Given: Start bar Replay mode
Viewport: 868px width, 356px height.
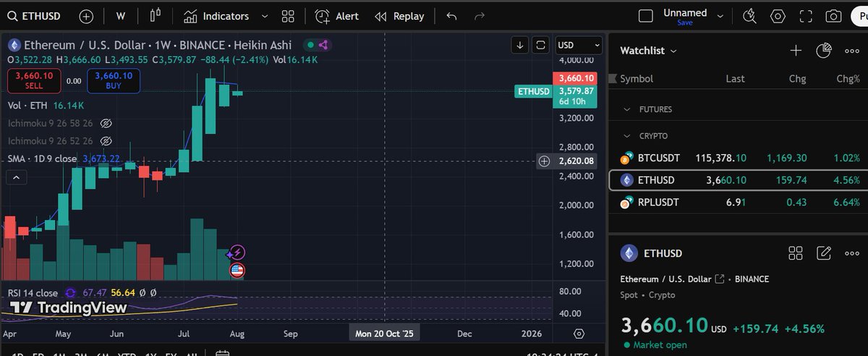Looking at the screenshot, I should (401, 16).
